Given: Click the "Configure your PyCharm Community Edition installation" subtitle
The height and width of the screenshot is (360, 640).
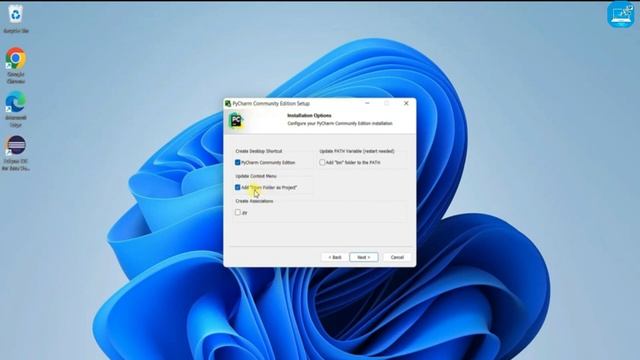Looking at the screenshot, I should (340, 123).
